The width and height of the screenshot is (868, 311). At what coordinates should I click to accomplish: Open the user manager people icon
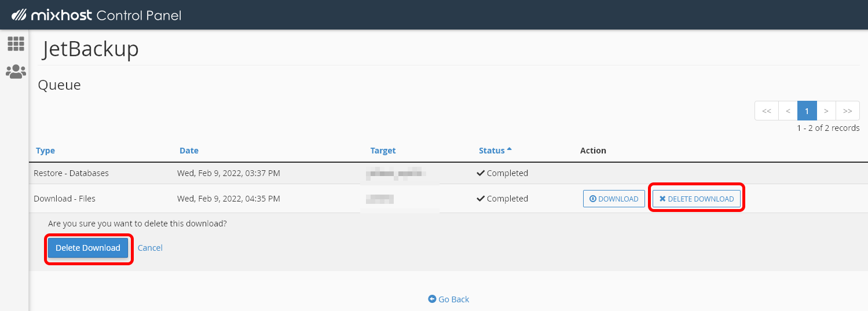16,72
